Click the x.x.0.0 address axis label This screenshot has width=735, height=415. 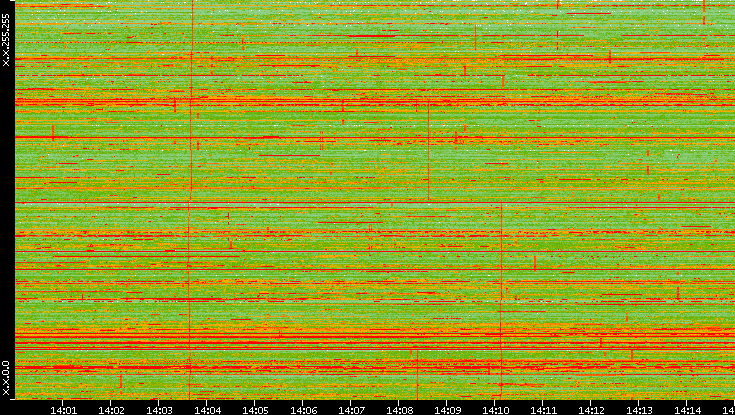[x=6, y=378]
